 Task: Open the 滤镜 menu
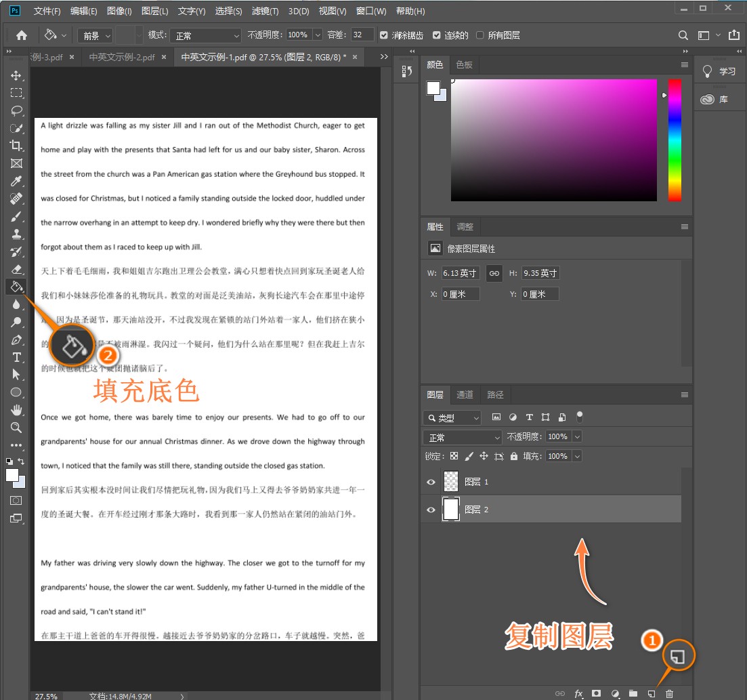coord(264,11)
